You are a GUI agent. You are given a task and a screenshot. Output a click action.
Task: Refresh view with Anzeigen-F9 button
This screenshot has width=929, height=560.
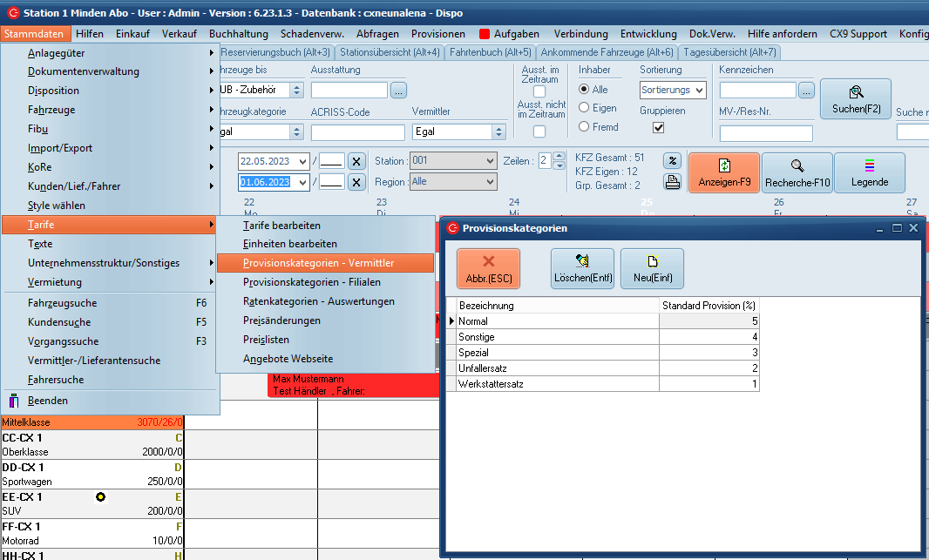(x=723, y=172)
